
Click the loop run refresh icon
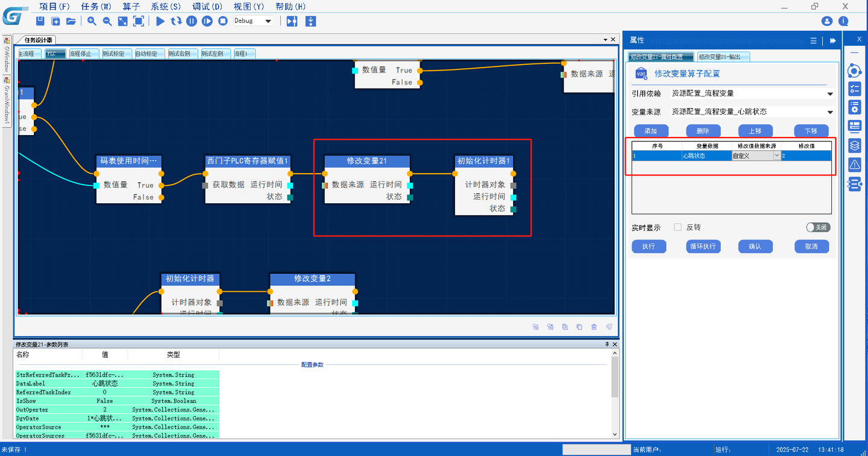click(176, 21)
